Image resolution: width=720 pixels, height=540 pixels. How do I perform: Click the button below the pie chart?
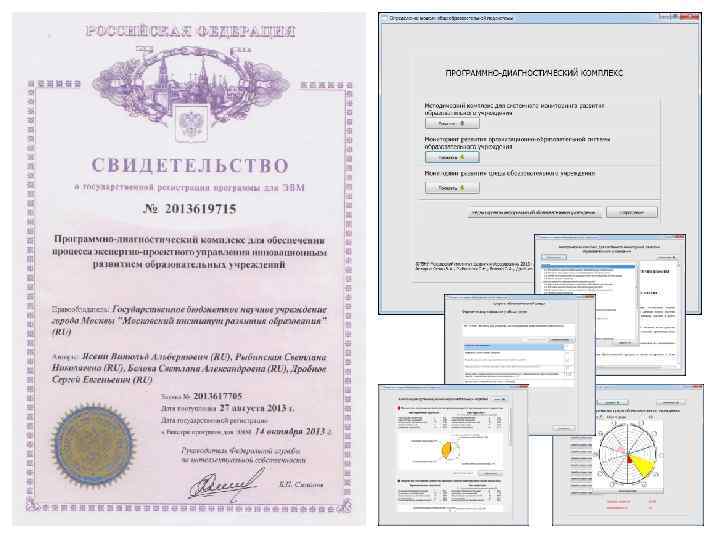click(489, 473)
